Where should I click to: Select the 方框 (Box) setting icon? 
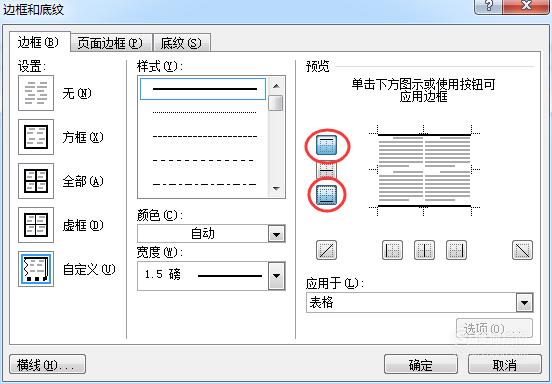coord(36,137)
